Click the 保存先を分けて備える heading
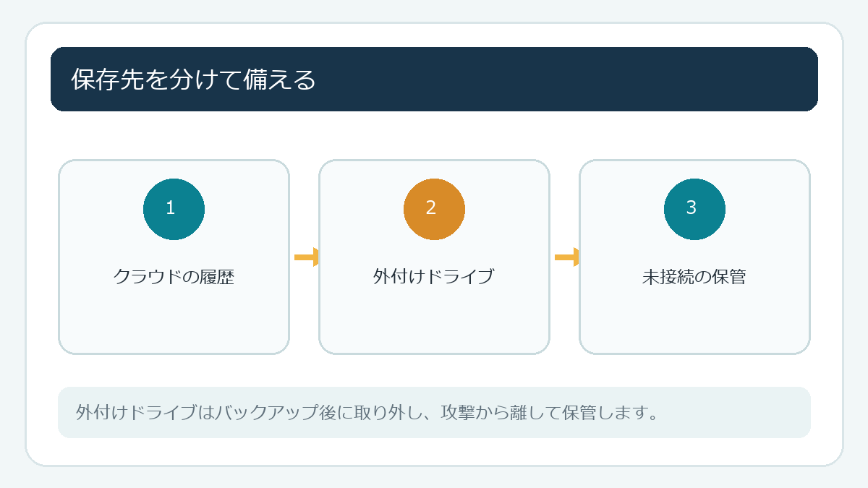868x488 pixels. 194,80
